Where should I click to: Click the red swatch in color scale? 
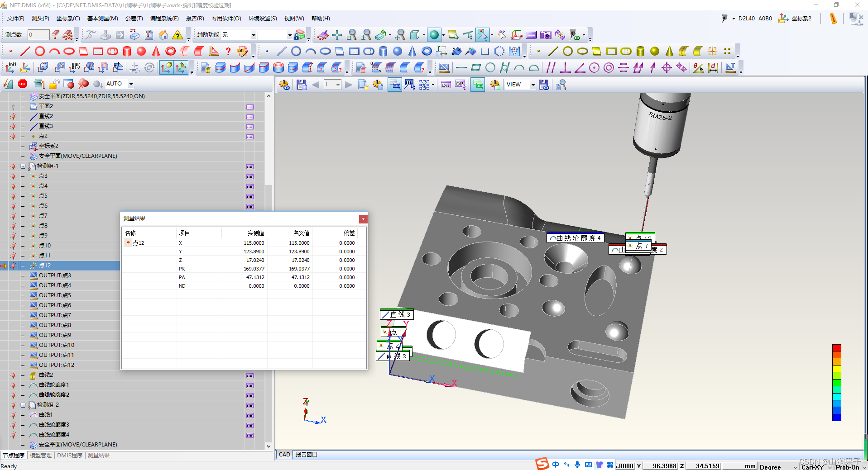click(x=836, y=348)
